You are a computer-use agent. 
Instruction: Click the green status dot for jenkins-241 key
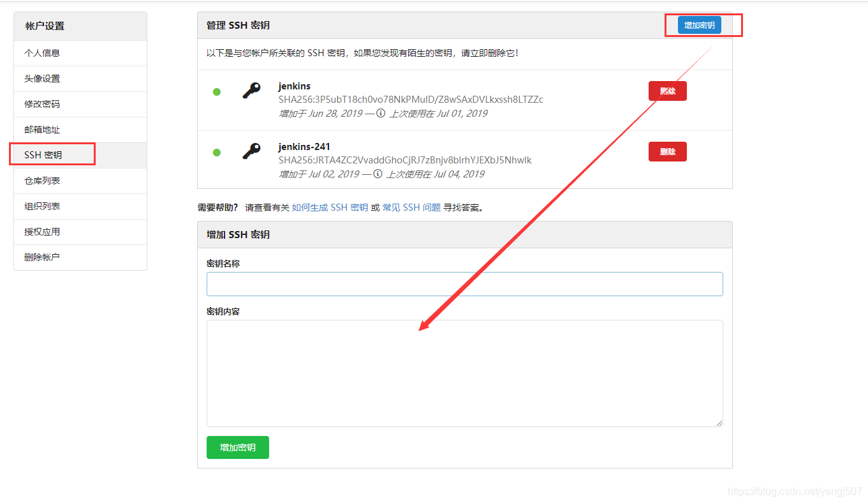pyautogui.click(x=217, y=152)
